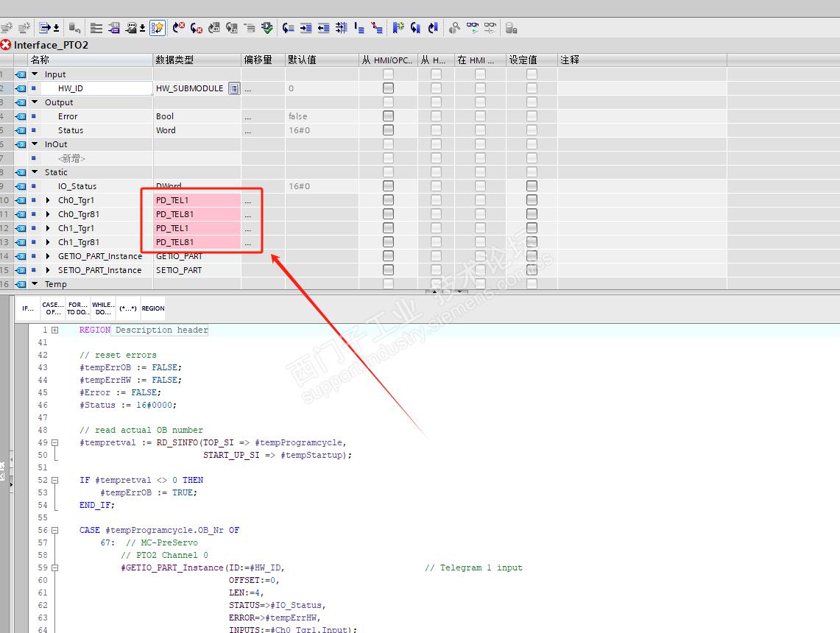This screenshot has width=840, height=633.
Task: Click the red error icon beside Interface_PTO2
Action: 6,45
